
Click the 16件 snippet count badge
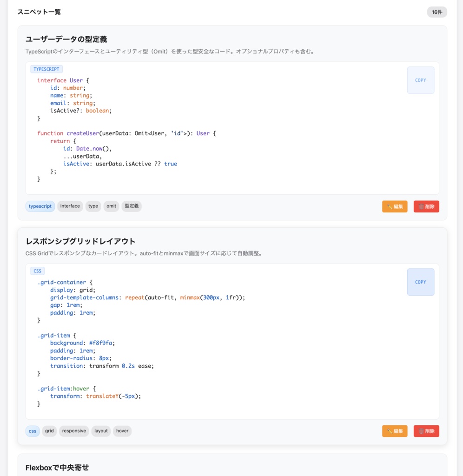437,12
